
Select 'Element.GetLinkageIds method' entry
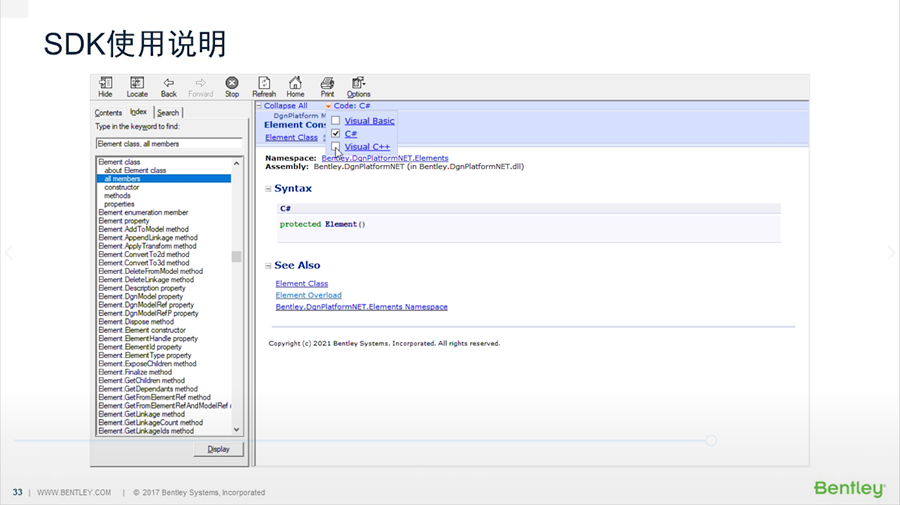click(146, 431)
